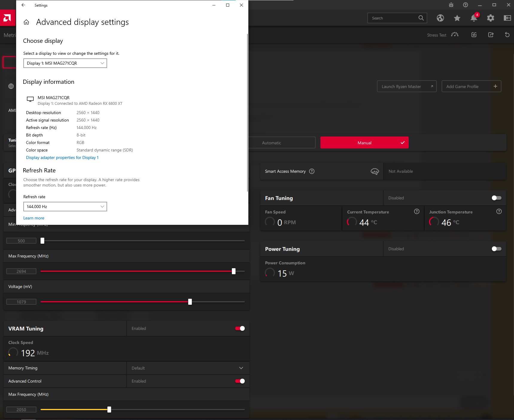Image resolution: width=514 pixels, height=420 pixels.
Task: Open the help question mark icon
Action: pos(465,5)
